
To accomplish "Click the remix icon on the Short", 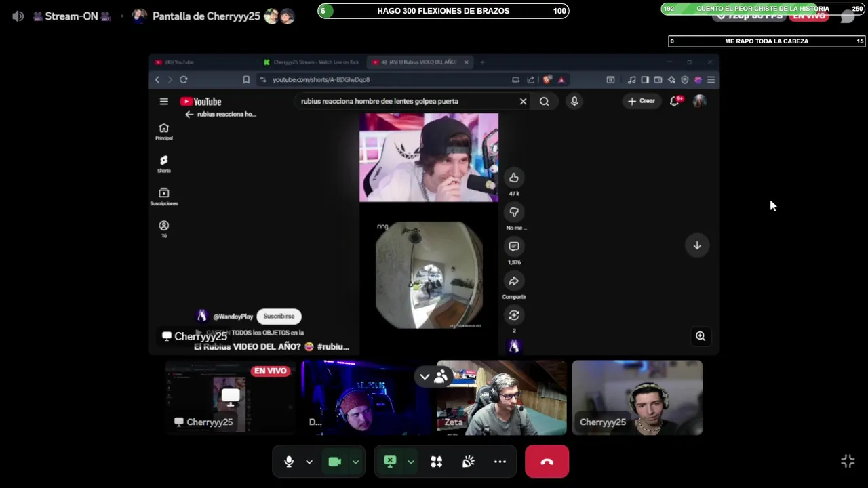I will (514, 315).
